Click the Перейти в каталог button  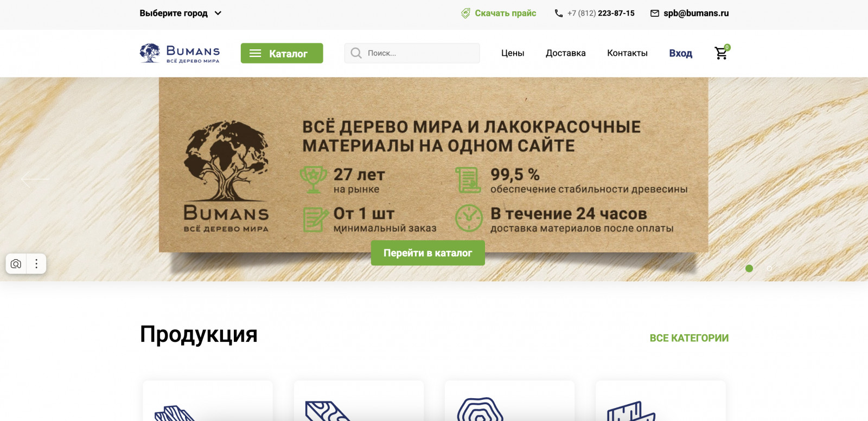tap(427, 253)
